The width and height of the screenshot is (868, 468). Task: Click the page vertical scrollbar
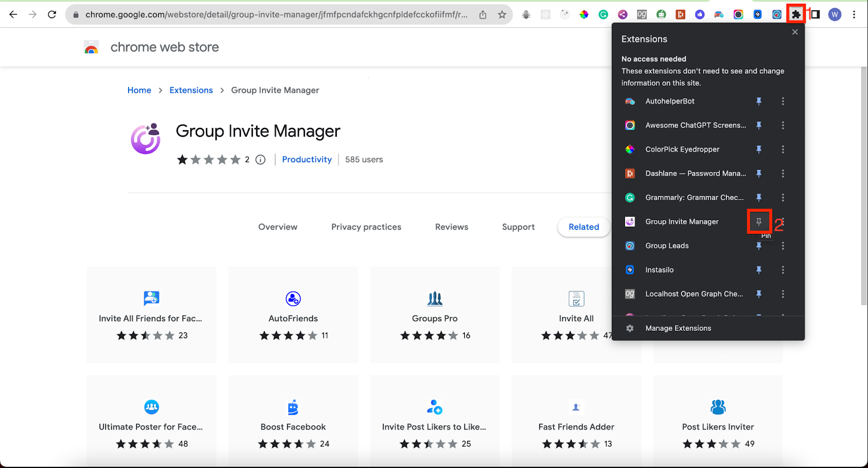(x=864, y=185)
